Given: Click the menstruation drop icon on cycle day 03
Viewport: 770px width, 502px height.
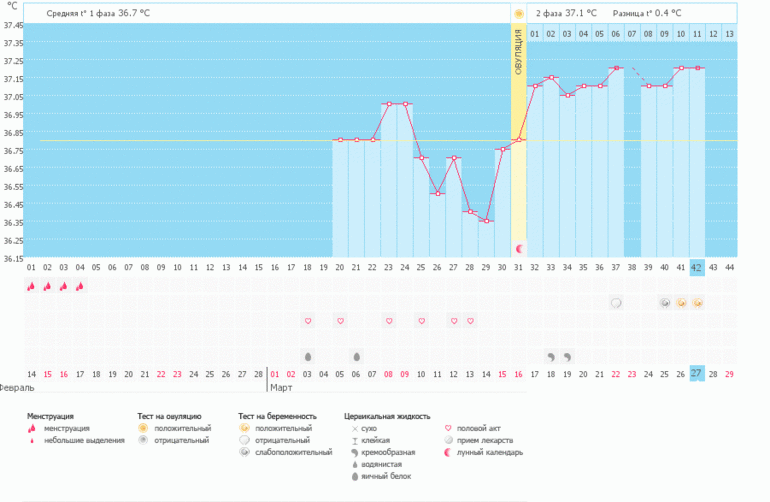Looking at the screenshot, I should coord(63,286).
